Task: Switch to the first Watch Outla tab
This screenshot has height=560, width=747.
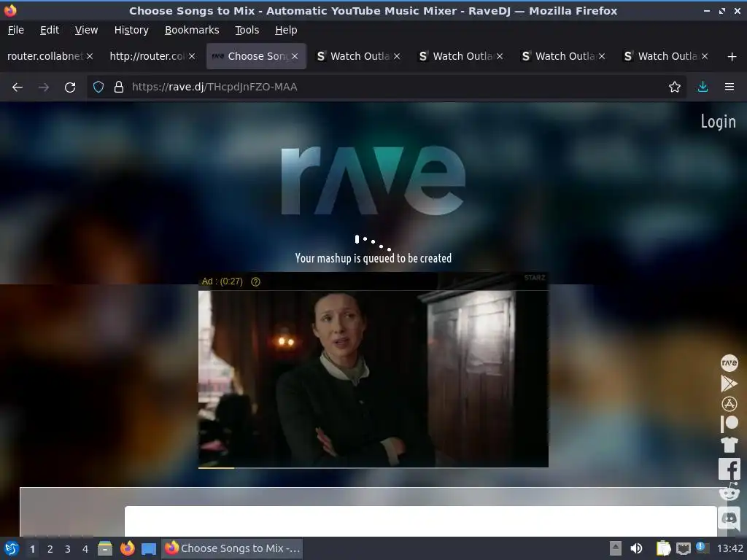Action: tap(360, 56)
